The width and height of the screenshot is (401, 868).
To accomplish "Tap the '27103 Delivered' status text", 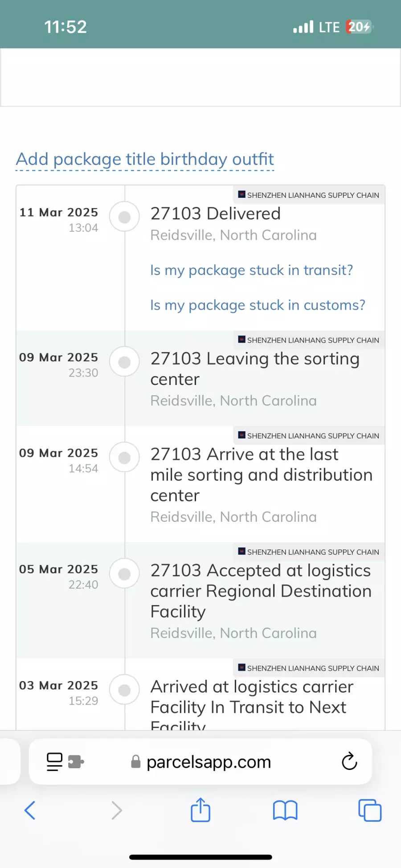I will (x=216, y=214).
